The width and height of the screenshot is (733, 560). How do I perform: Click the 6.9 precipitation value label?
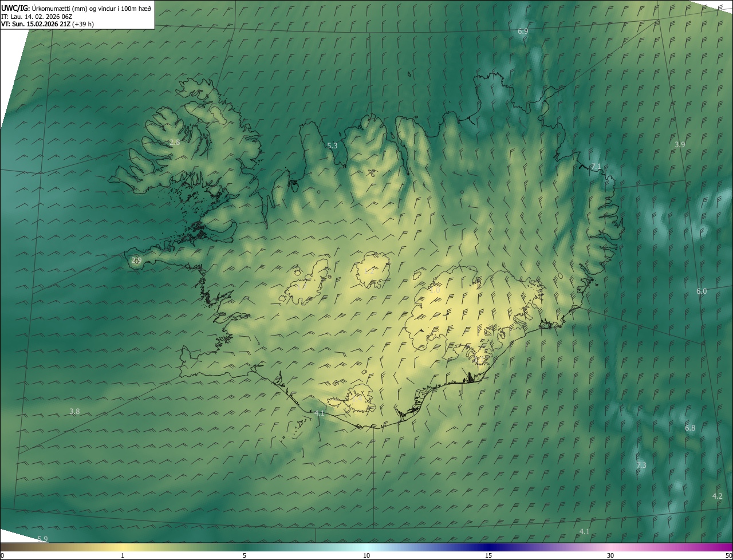point(523,31)
